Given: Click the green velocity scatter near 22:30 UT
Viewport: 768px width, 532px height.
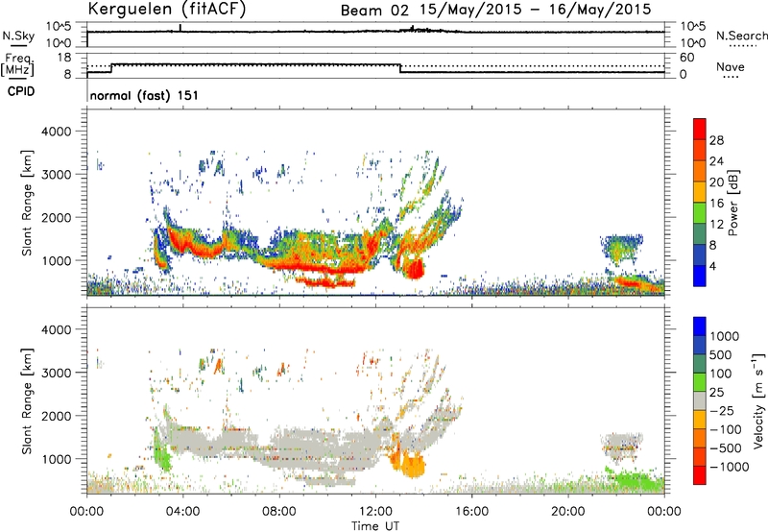Looking at the screenshot, I should (x=635, y=480).
